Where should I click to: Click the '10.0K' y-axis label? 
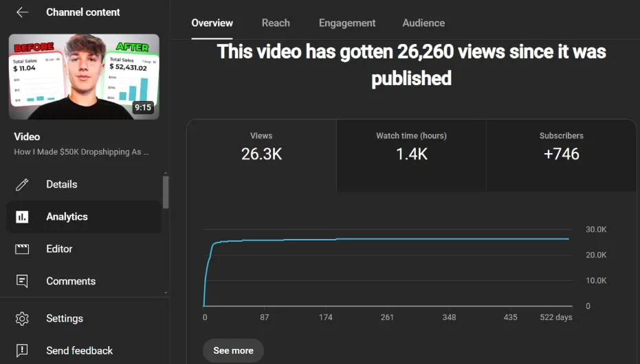pyautogui.click(x=596, y=281)
